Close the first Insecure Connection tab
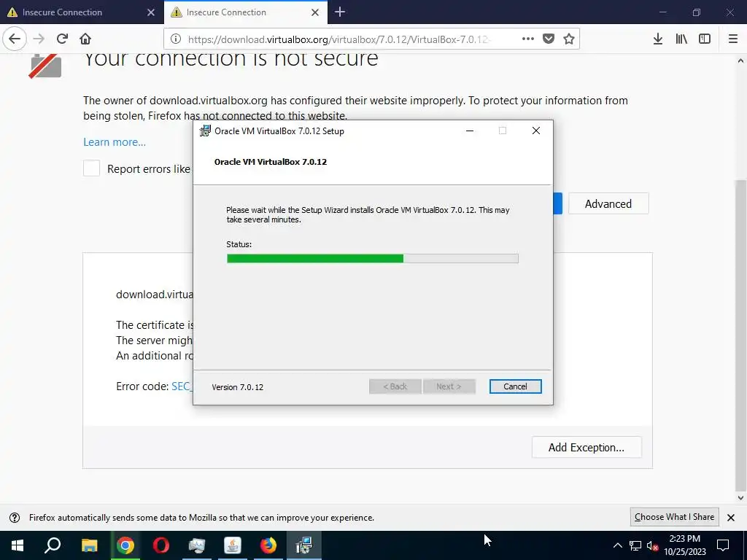The width and height of the screenshot is (747, 560). [151, 12]
